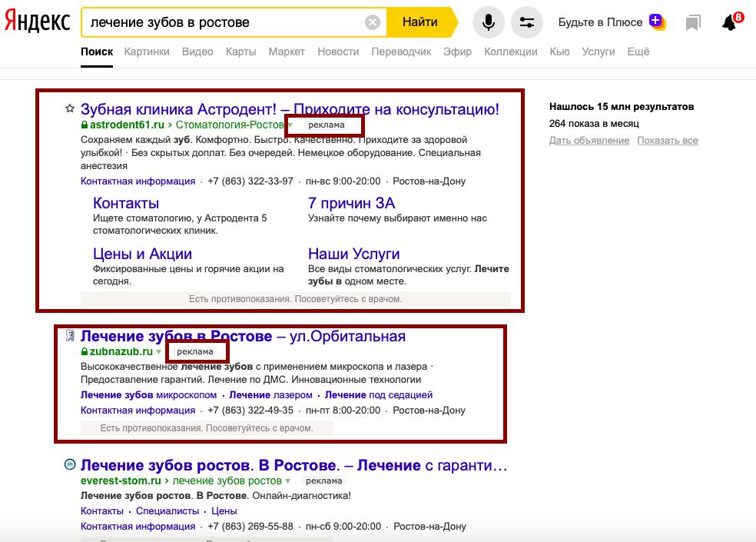Open Контактная информация of the everest-stom ad

(138, 527)
